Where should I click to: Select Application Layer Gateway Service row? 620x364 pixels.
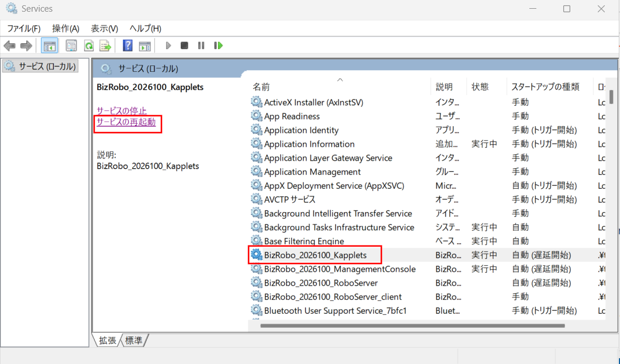328,158
